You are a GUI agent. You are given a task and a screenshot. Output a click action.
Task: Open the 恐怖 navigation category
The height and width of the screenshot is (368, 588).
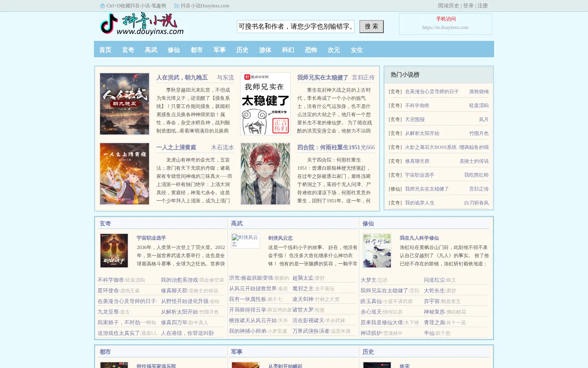(311, 49)
